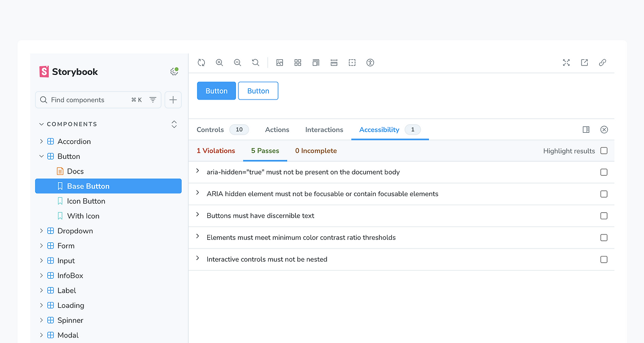Viewport: 644px width, 343px height.
Task: Select the Accessibility tab
Action: [x=390, y=129]
